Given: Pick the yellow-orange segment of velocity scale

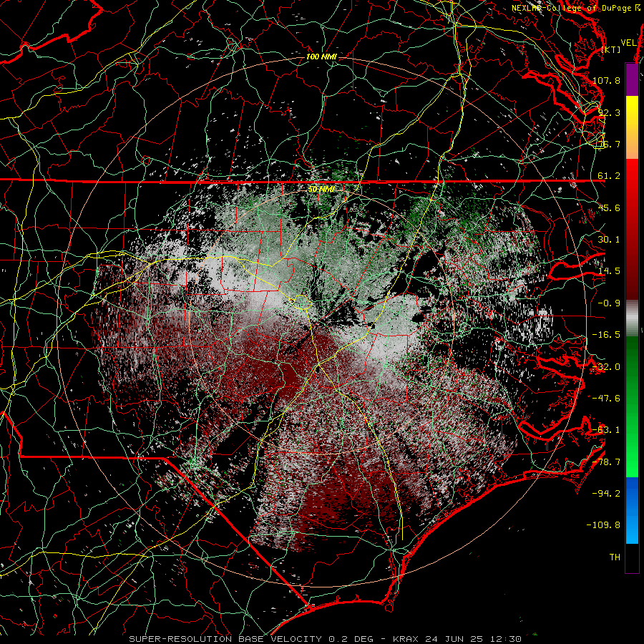Looking at the screenshot, I should pos(632,127).
